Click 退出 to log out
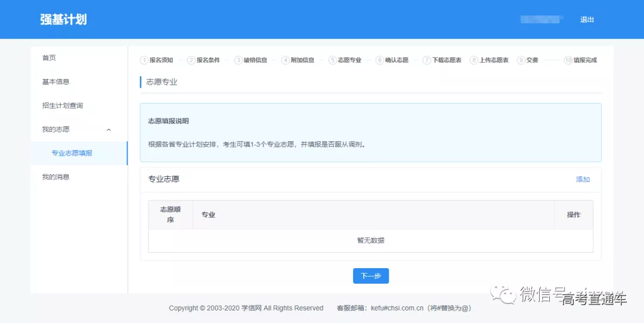Screen dimensions: 644x323 (587, 20)
